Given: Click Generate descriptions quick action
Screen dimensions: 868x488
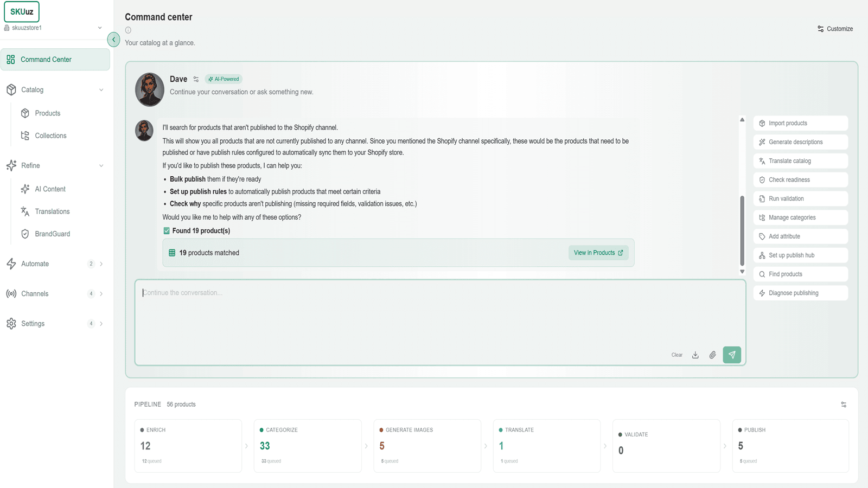Looking at the screenshot, I should click(801, 142).
